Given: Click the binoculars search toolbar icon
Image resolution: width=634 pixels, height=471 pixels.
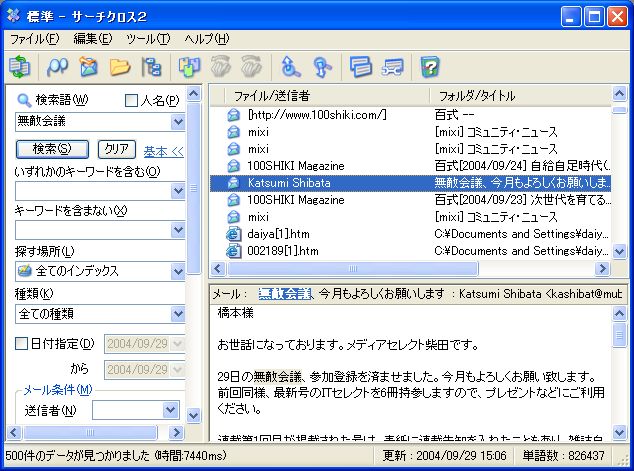Looking at the screenshot, I should pos(57,67).
